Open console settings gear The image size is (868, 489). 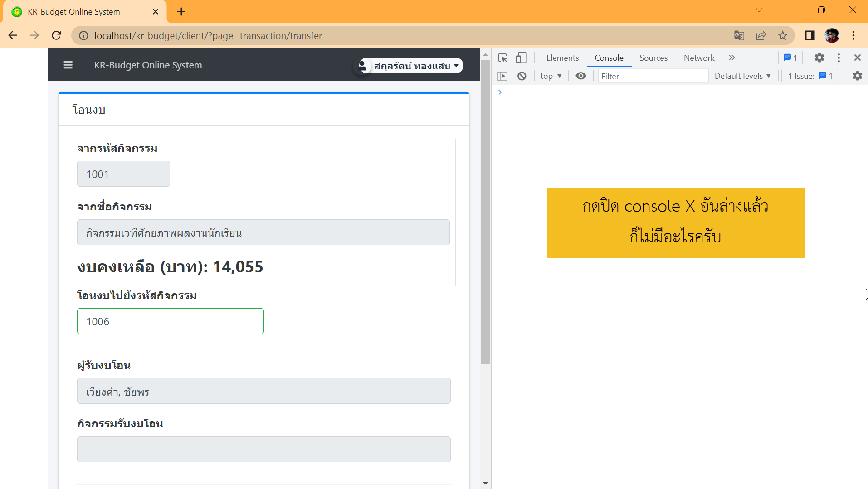click(857, 76)
